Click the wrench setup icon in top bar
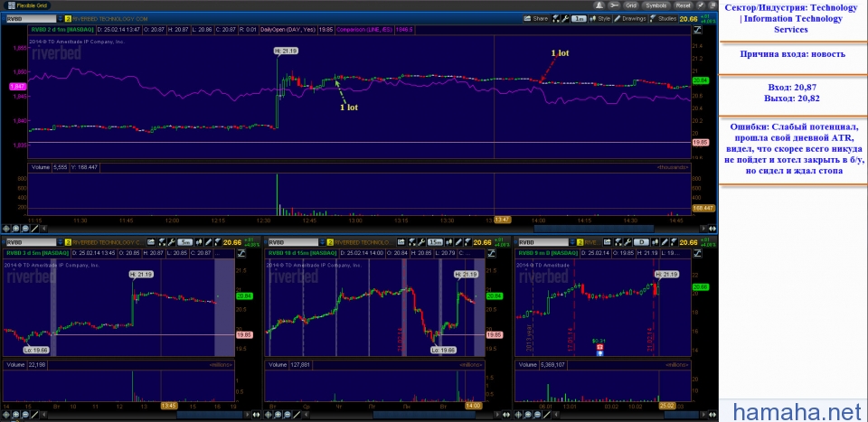 click(x=614, y=5)
